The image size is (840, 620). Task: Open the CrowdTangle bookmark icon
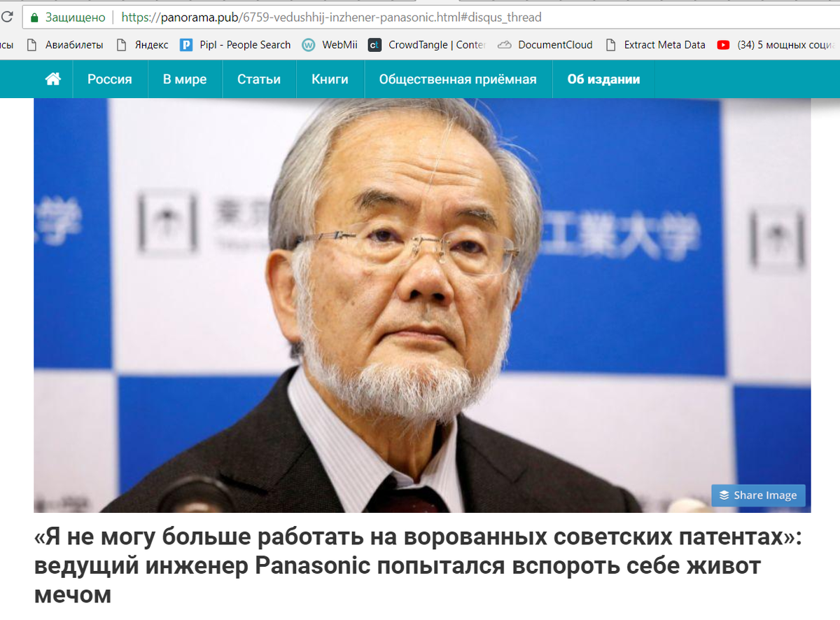point(374,45)
